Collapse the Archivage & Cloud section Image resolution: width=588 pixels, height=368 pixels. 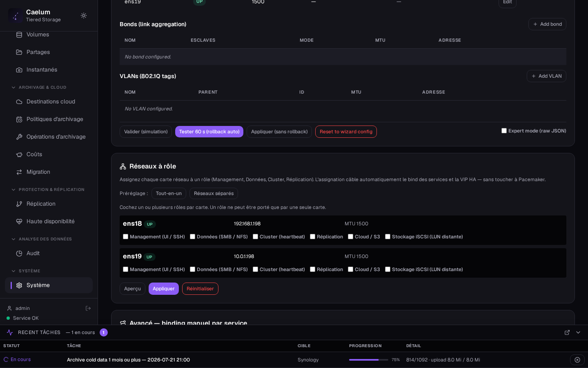[13, 88]
